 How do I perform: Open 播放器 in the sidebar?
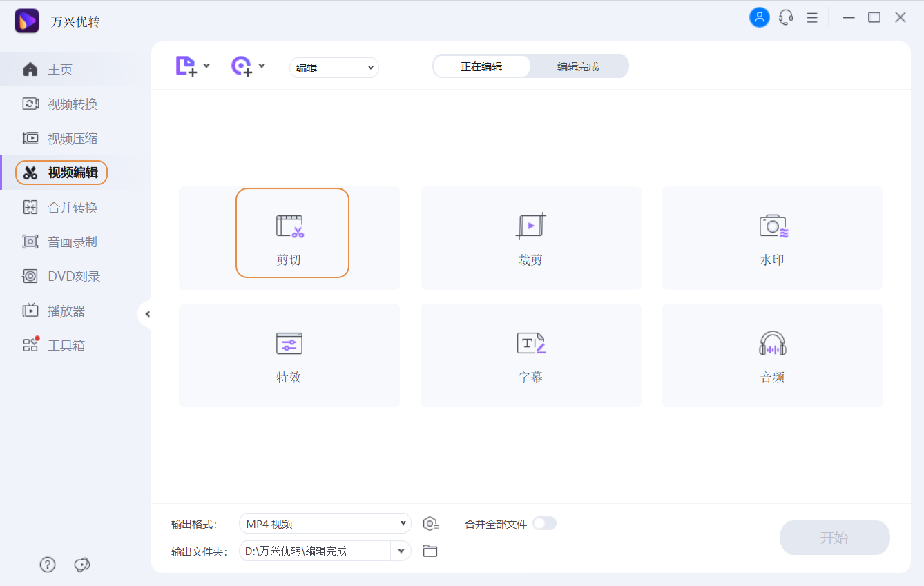[75, 311]
